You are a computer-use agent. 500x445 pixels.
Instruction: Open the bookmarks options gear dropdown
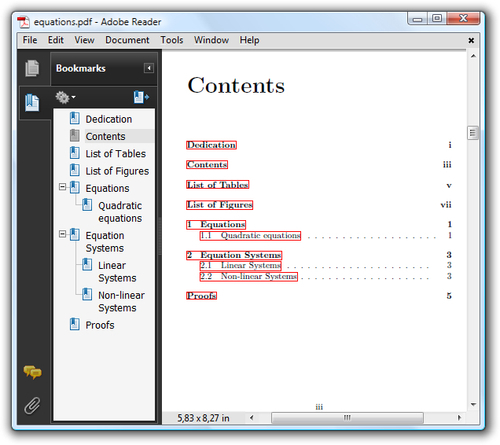coord(65,97)
